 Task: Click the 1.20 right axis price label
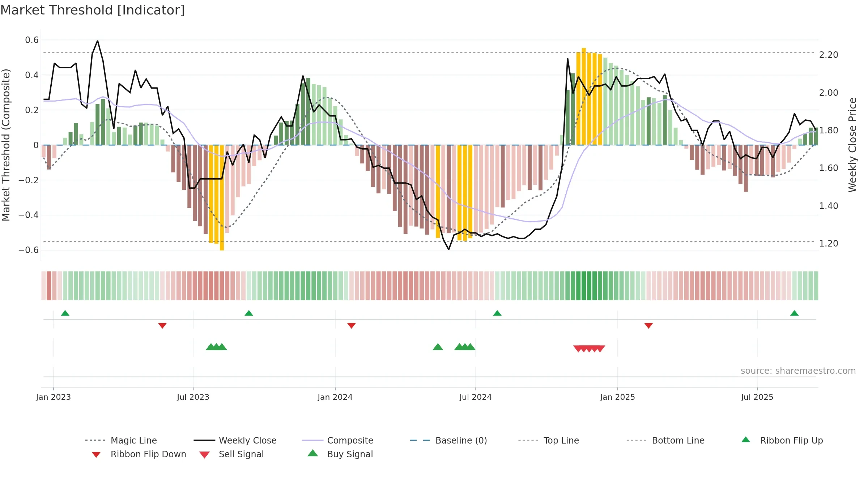pyautogui.click(x=829, y=244)
